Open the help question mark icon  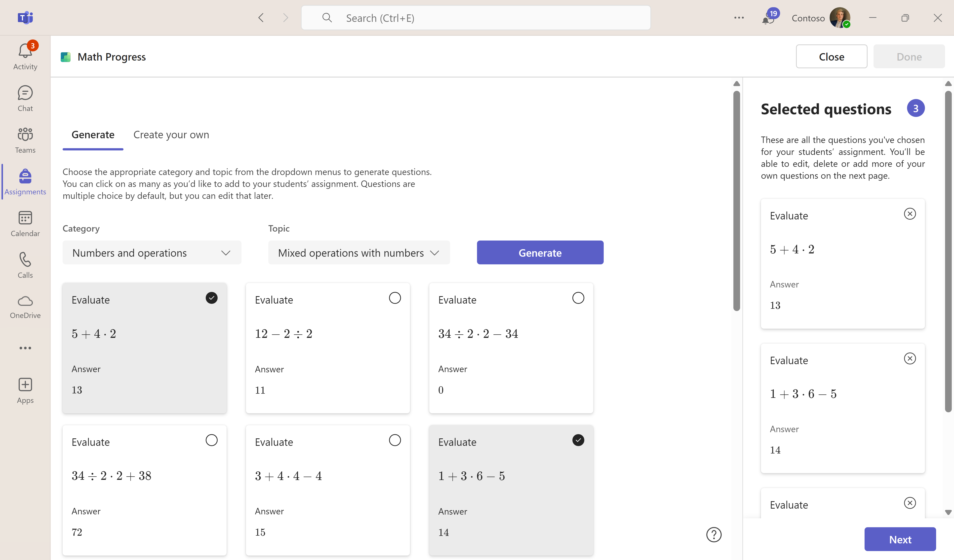[x=714, y=535]
